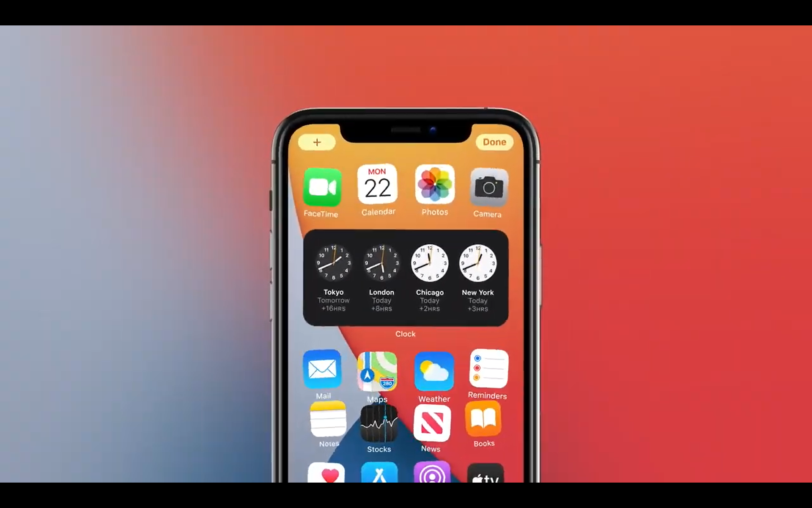Tap the + button to add widget

pyautogui.click(x=317, y=142)
